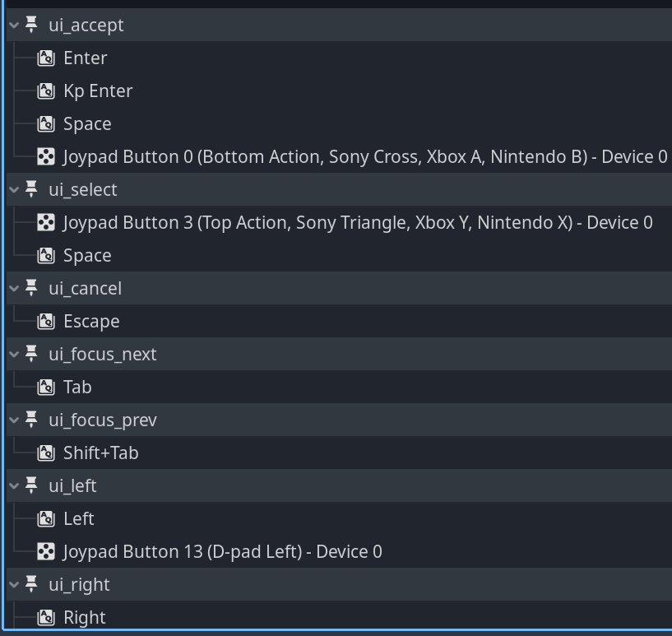The image size is (672, 636).
Task: Click the keyboard icon beside Enter
Action: [46, 58]
